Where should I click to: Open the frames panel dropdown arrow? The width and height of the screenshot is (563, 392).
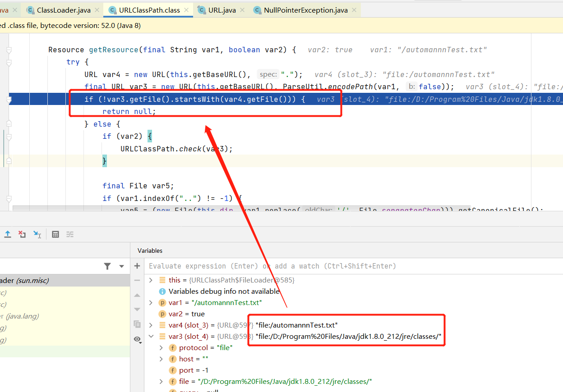tap(121, 266)
